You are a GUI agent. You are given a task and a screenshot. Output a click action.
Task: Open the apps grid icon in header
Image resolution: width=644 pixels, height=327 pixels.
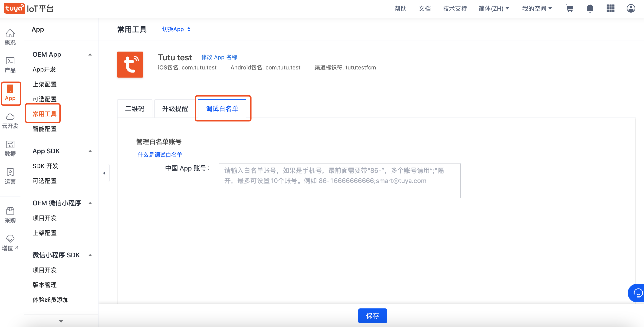tap(611, 9)
